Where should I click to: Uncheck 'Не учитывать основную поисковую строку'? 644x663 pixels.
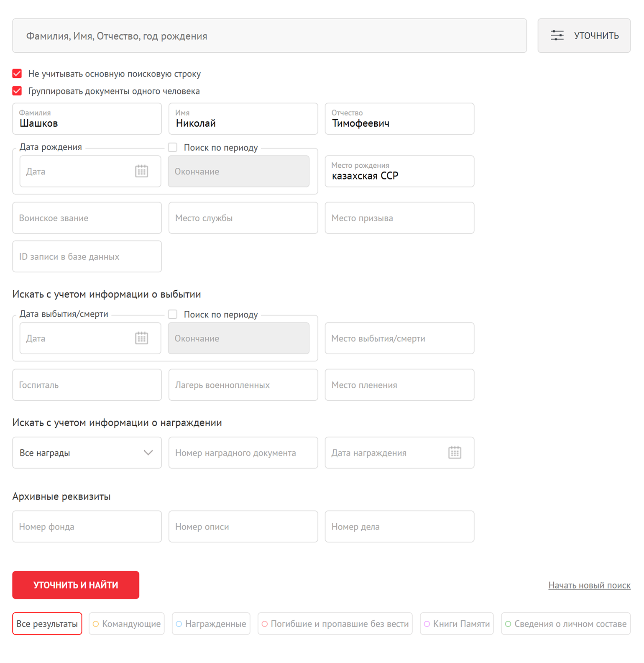click(17, 74)
